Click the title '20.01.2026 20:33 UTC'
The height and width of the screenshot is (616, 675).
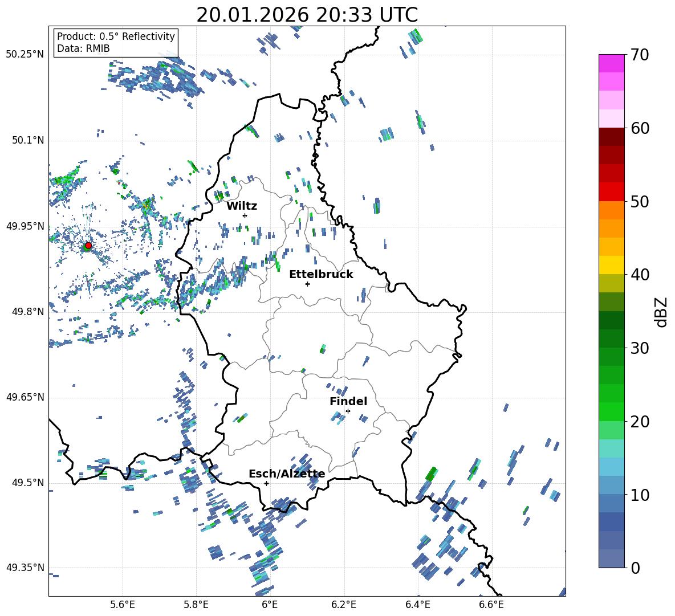coord(307,15)
